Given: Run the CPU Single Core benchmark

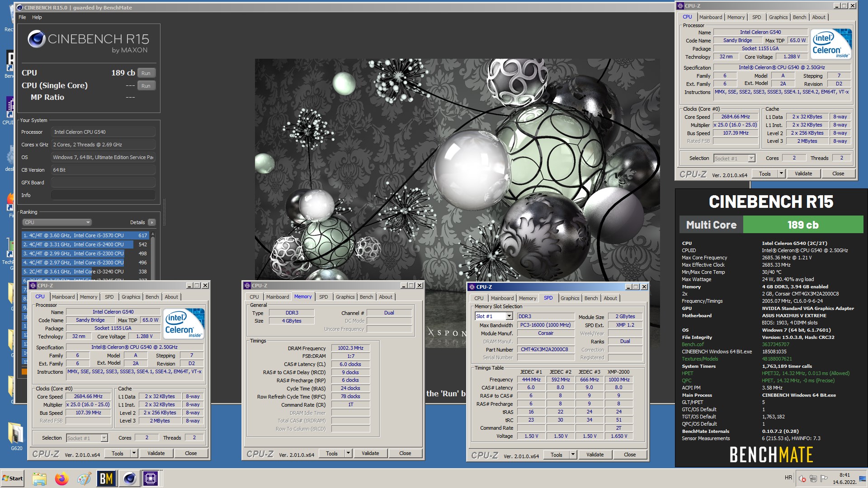Looking at the screenshot, I should click(x=146, y=86).
